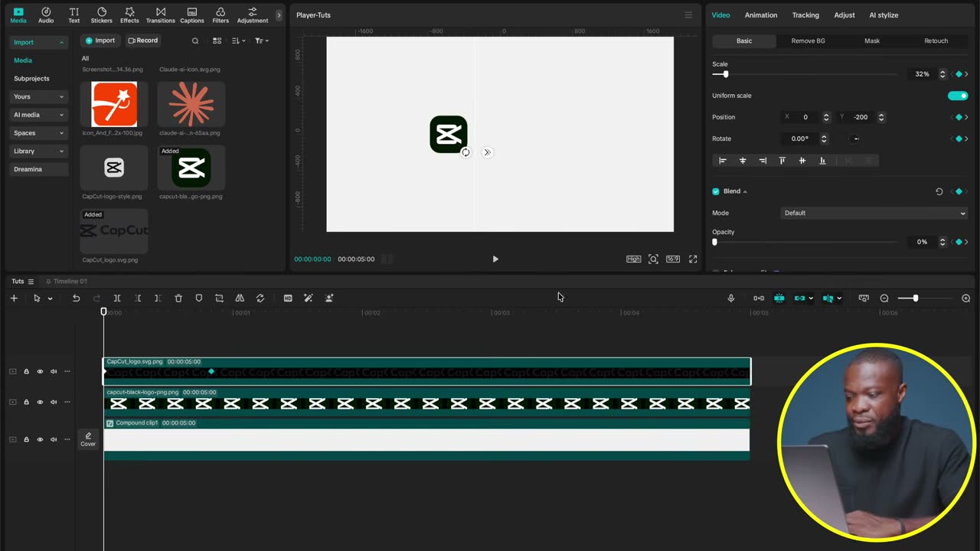Open the Remove BG subtab
This screenshot has width=980, height=551.
pyautogui.click(x=808, y=41)
